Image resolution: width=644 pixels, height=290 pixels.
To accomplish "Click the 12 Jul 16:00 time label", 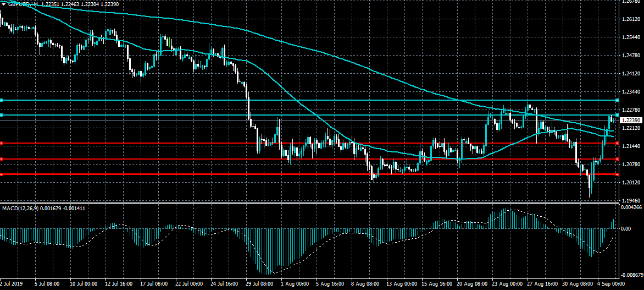I will [120, 284].
